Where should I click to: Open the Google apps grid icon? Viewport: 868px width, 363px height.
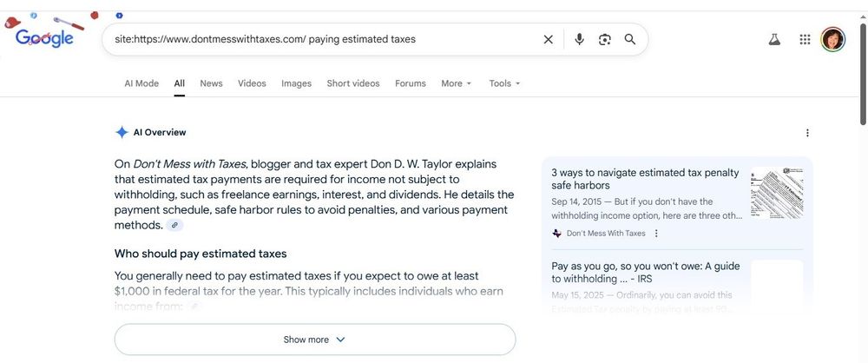(x=805, y=39)
